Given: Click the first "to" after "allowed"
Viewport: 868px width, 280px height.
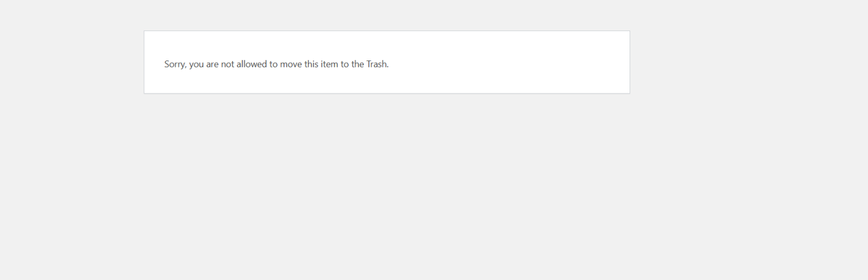Looking at the screenshot, I should (274, 64).
